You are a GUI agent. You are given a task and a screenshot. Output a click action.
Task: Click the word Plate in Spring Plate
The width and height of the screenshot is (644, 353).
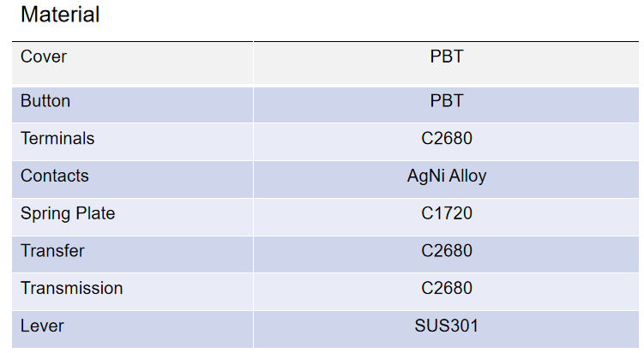tap(93, 214)
